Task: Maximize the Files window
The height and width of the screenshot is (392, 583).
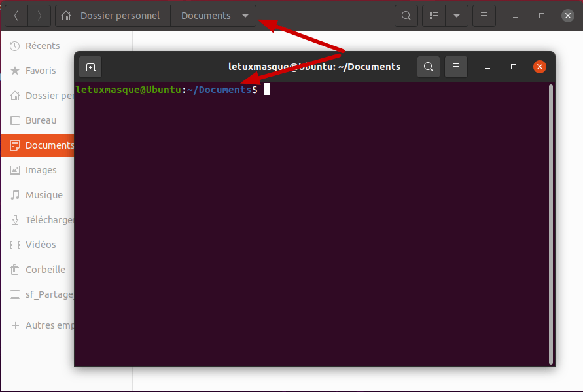Action: (541, 16)
